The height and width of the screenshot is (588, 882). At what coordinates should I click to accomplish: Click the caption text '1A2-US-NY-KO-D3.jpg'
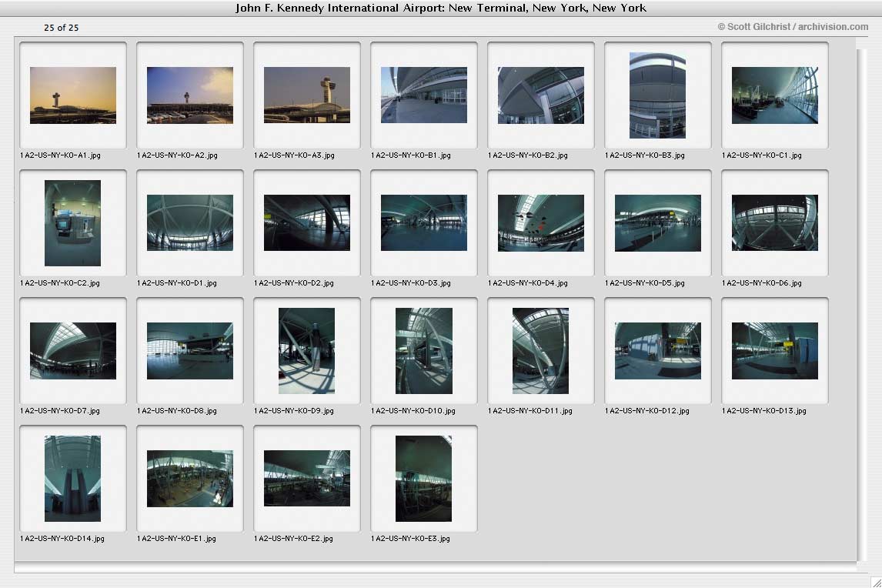pos(411,283)
